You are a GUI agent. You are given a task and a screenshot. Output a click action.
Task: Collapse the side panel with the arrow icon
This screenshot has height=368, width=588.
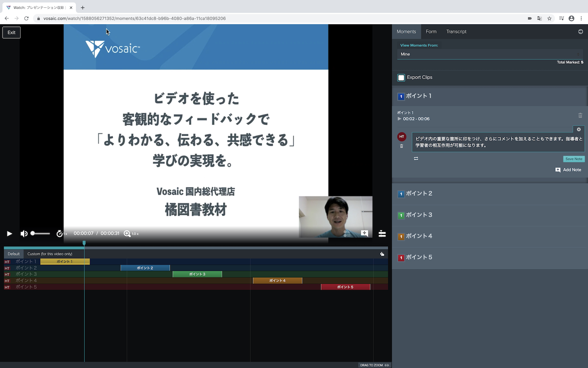[x=581, y=32]
